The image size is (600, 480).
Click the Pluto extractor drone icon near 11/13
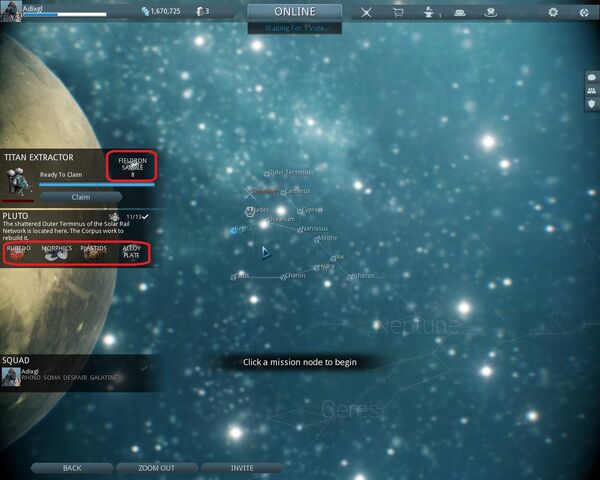[x=114, y=217]
